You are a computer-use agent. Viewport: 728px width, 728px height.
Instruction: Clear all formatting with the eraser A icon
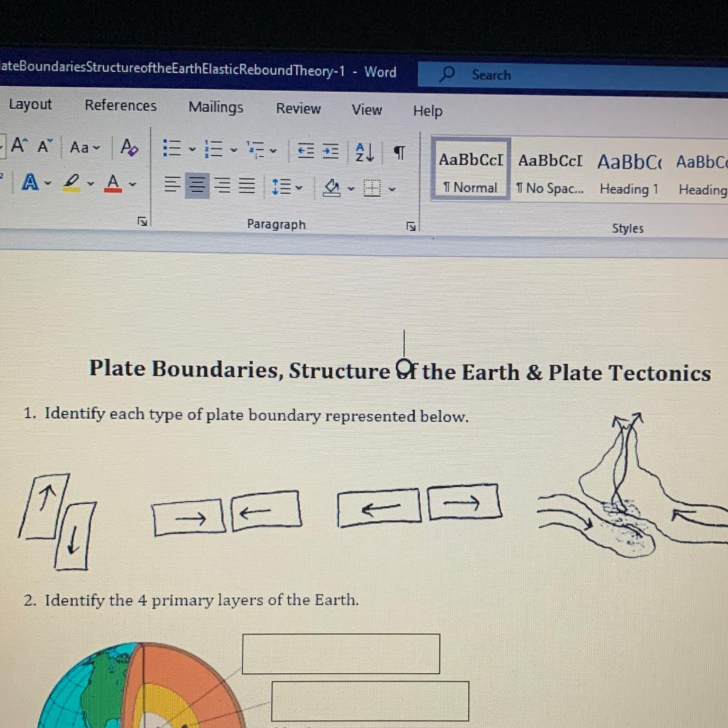tap(129, 147)
